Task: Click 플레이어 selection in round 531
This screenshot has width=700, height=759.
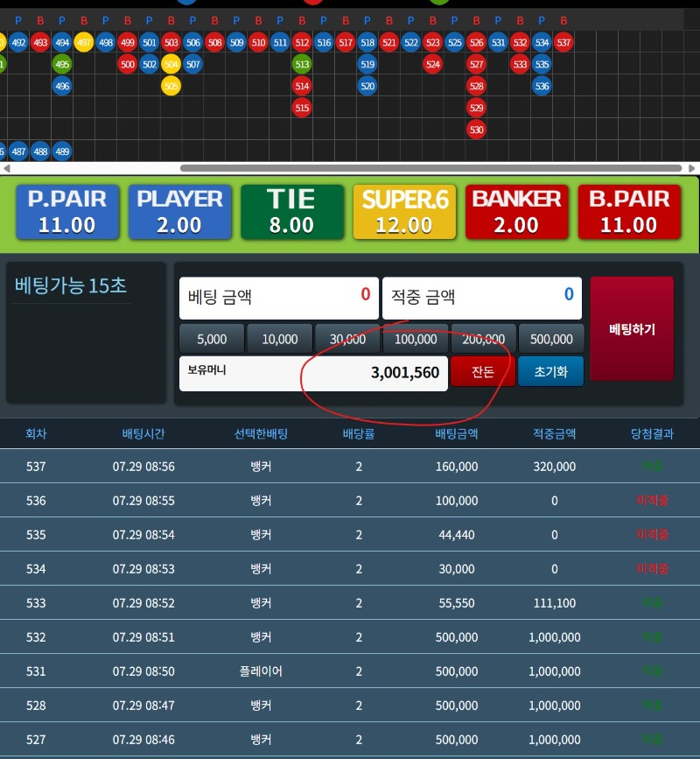Action: pyautogui.click(x=261, y=671)
